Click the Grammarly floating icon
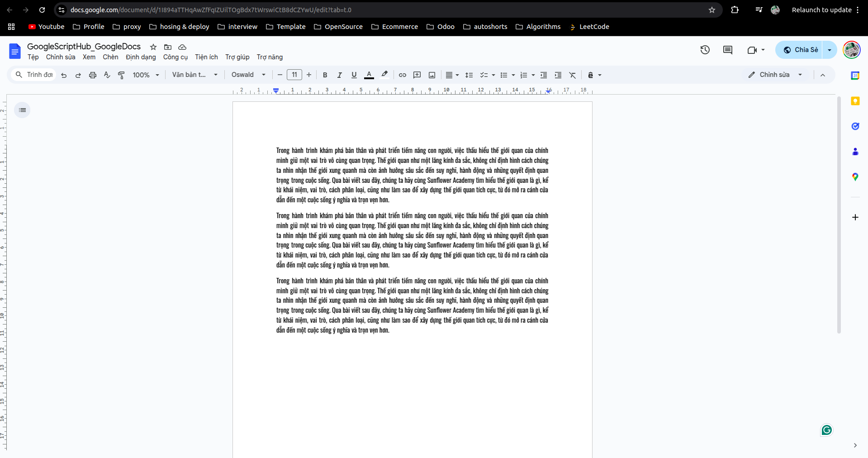 pyautogui.click(x=826, y=430)
